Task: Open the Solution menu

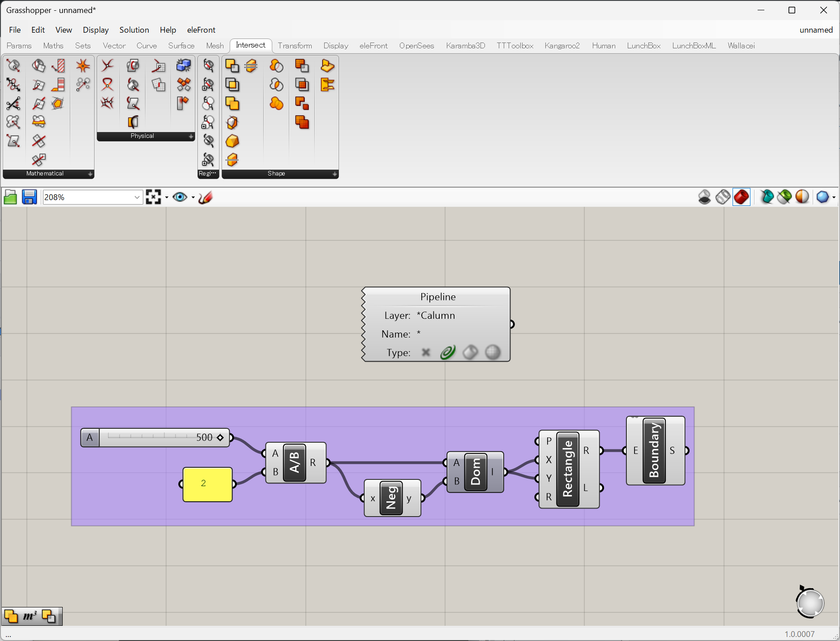Action: pos(134,30)
